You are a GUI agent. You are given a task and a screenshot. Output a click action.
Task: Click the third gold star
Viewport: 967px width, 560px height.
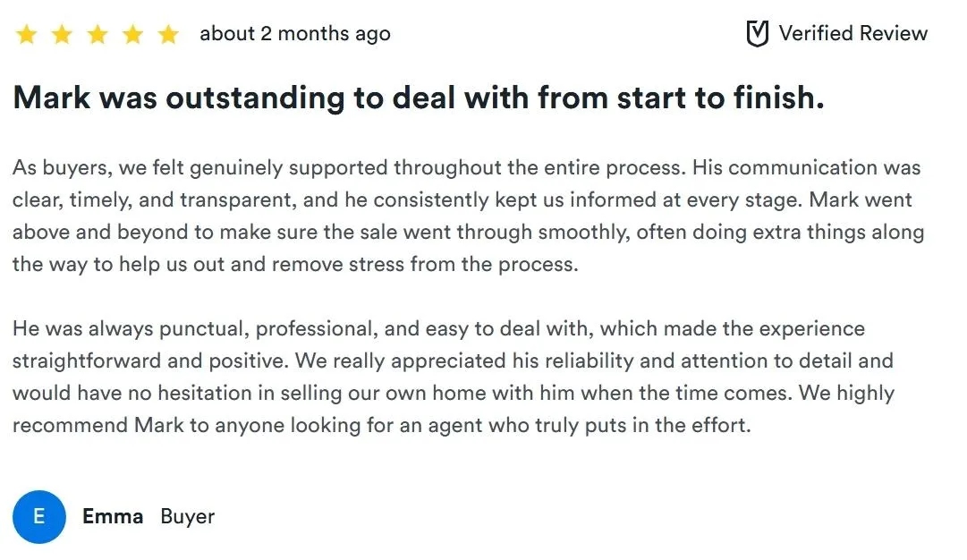pyautogui.click(x=98, y=35)
